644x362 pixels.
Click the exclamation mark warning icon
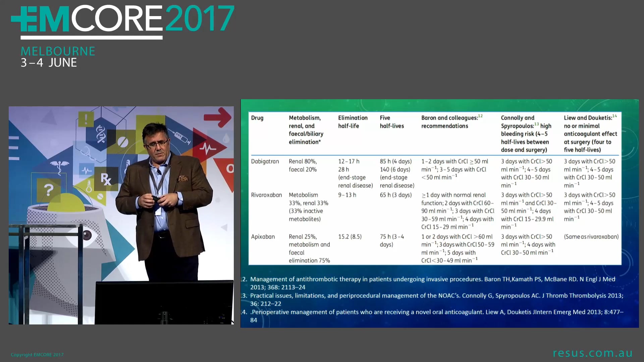86,119
